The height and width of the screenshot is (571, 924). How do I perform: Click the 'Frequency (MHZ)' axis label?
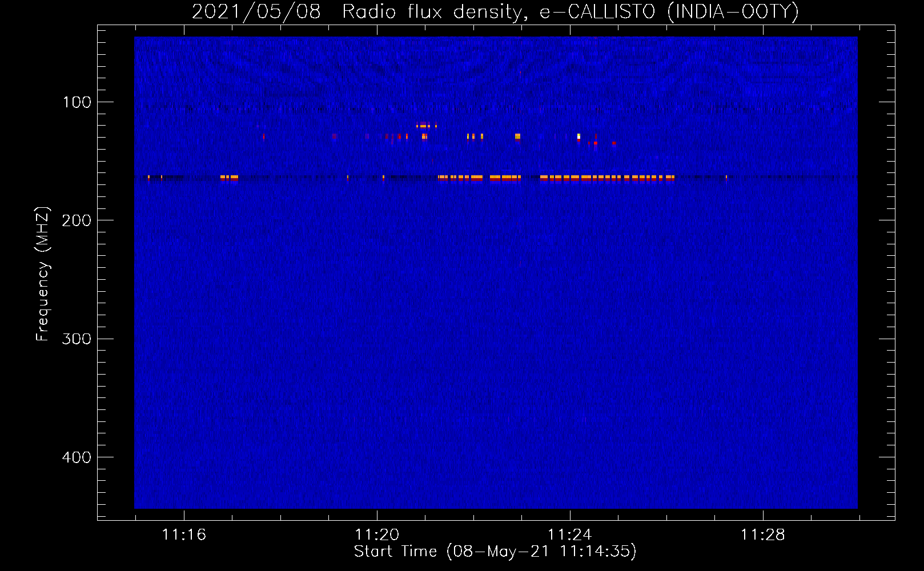(x=43, y=274)
